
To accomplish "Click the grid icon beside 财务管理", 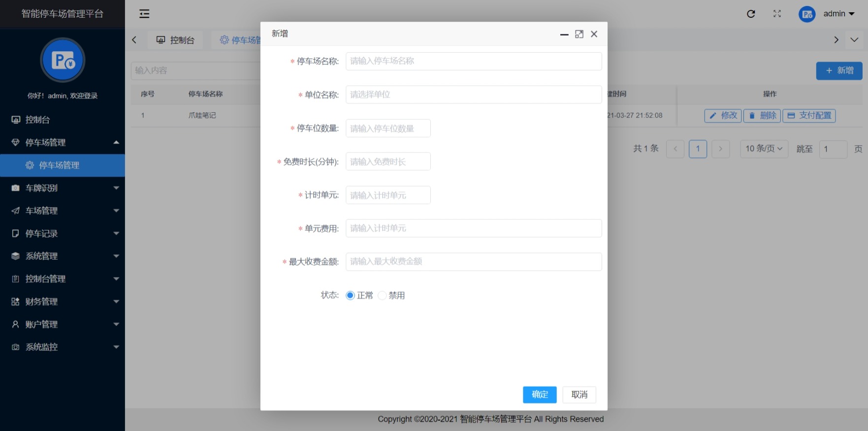I will click(16, 302).
